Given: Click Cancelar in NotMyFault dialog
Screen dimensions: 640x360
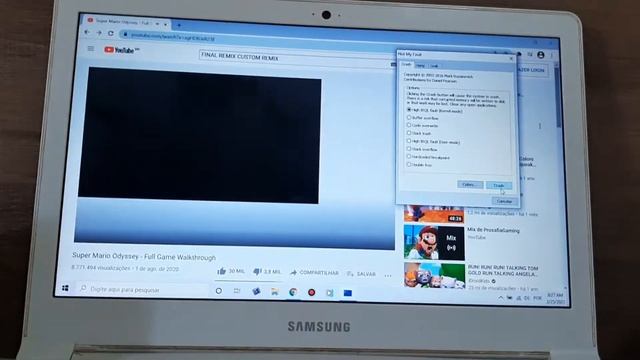Looking at the screenshot, I should [504, 201].
